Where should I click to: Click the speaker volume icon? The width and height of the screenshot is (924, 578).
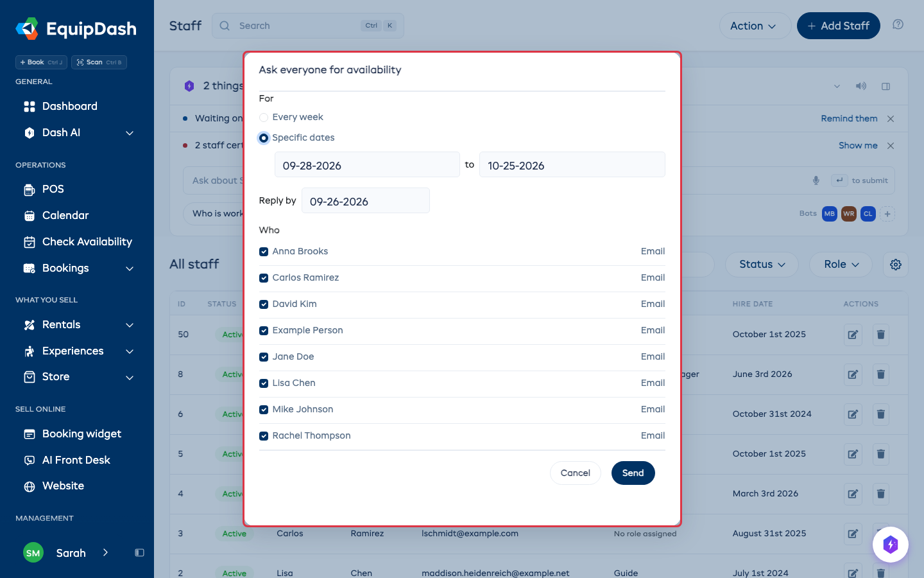coord(861,86)
